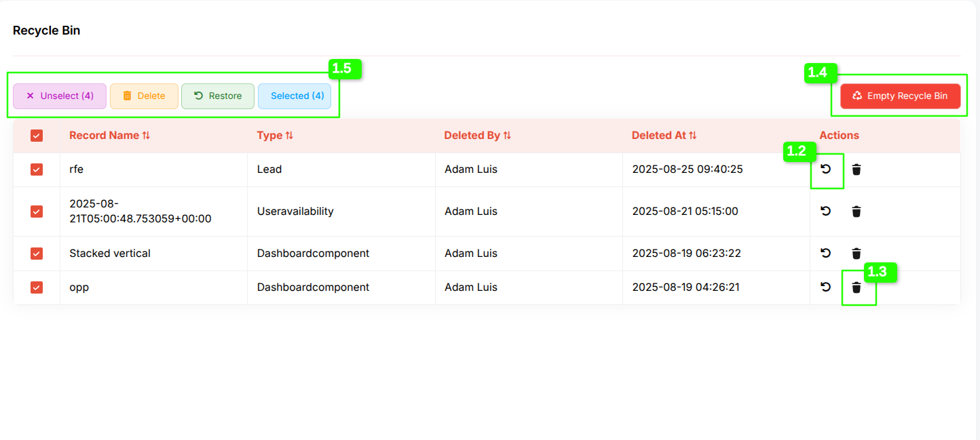The width and height of the screenshot is (980, 440).
Task: Delete the Useravailability record via trash icon
Action: click(856, 212)
